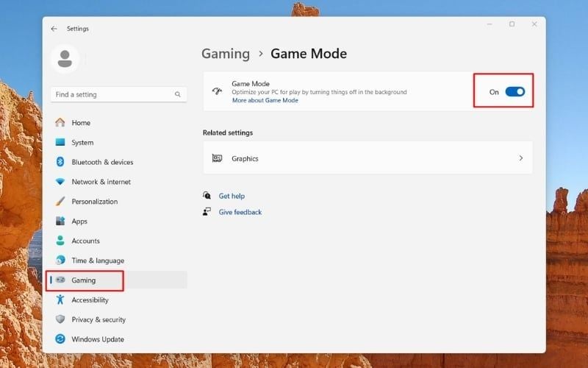
Task: Go back using the Settings back arrow
Action: (x=54, y=29)
